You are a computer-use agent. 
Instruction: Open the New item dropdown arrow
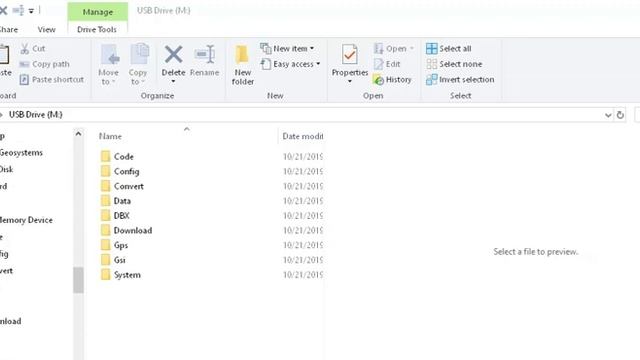click(x=312, y=49)
